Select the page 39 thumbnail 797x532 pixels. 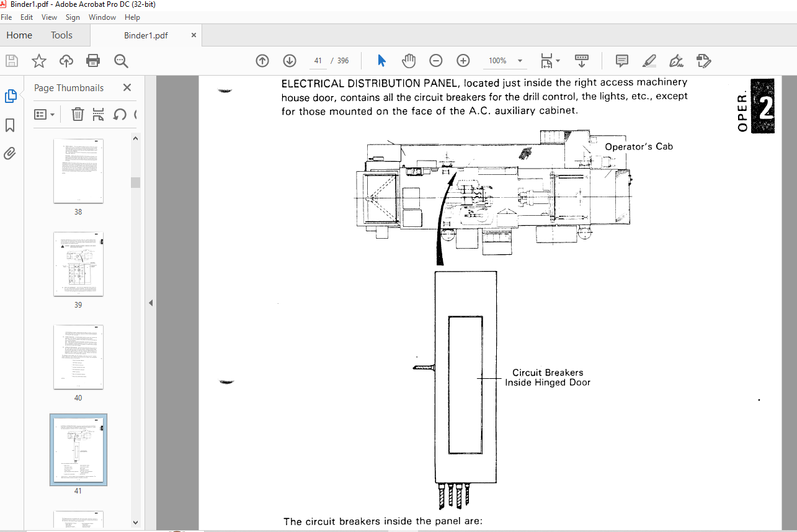(x=78, y=264)
